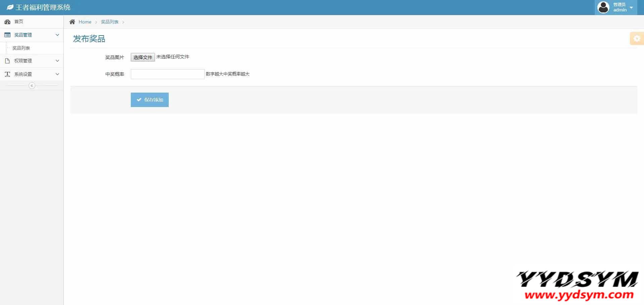Open 奖品列表 submenu item
Image resolution: width=644 pixels, height=305 pixels.
coord(21,48)
